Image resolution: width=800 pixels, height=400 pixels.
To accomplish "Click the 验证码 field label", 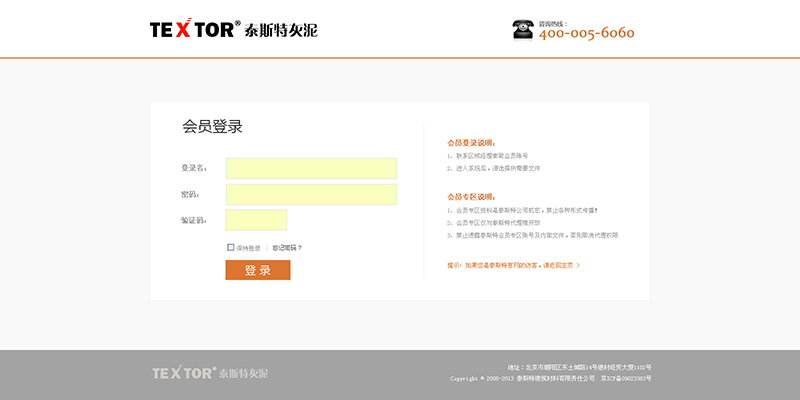I will coord(193,220).
